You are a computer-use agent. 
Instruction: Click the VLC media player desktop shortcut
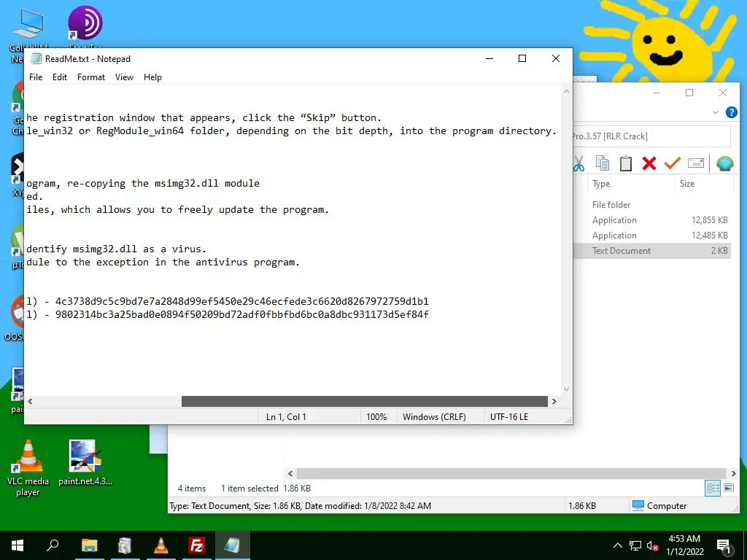tap(28, 467)
